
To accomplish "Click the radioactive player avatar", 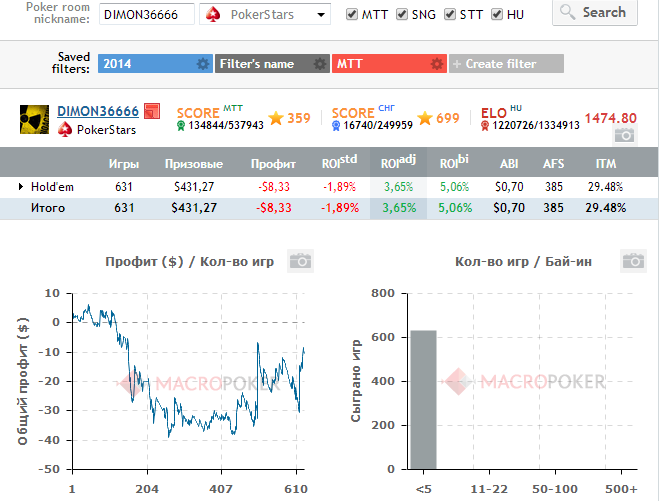I will [34, 120].
